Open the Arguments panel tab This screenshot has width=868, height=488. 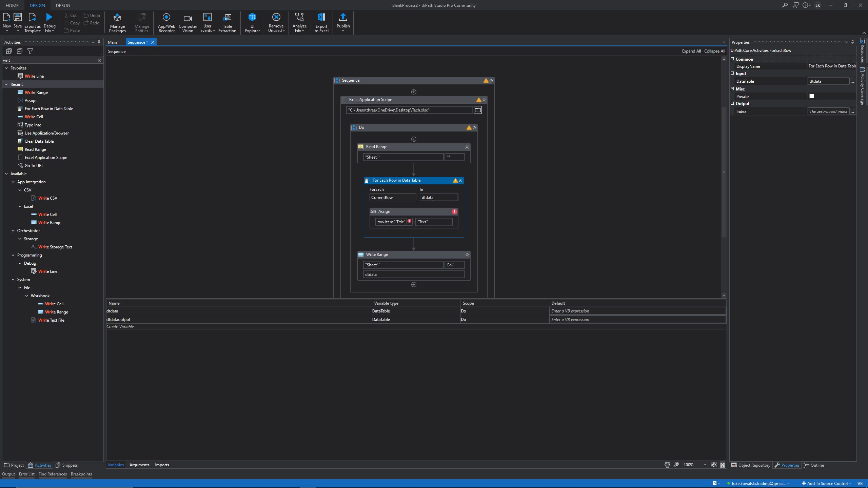pyautogui.click(x=139, y=465)
